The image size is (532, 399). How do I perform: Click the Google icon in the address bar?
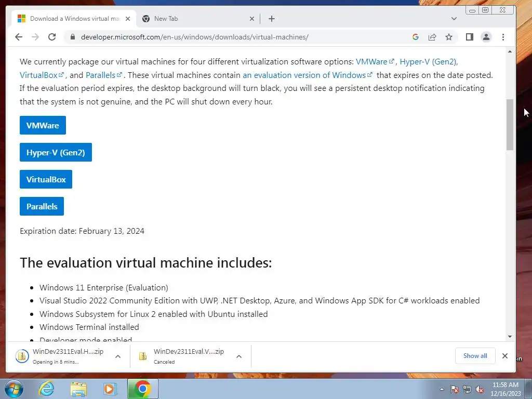click(x=415, y=37)
